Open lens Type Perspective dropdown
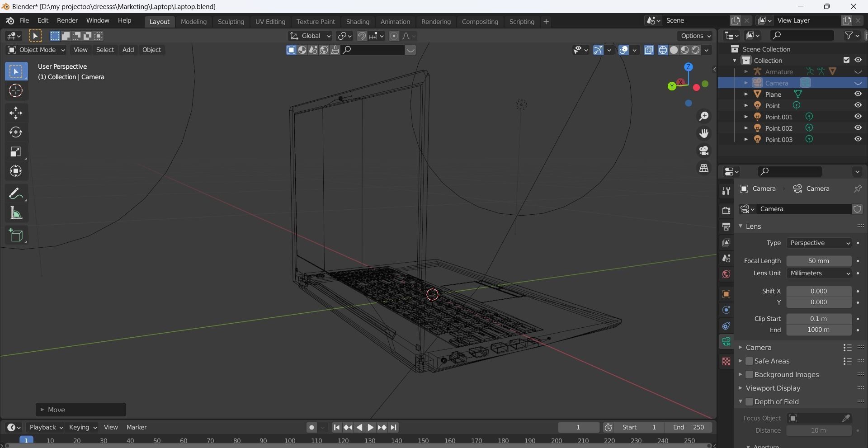 pos(819,243)
